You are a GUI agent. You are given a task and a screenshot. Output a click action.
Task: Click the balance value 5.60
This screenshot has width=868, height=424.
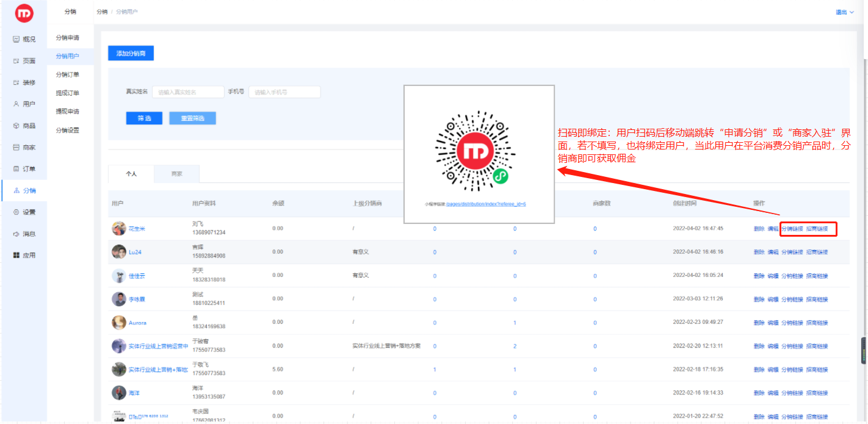pos(278,370)
